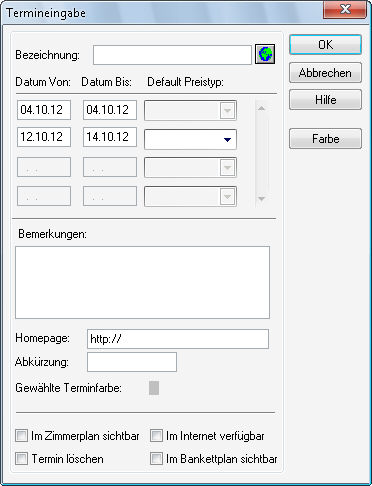Click the Datum Bis field 14.10.12

(110, 137)
